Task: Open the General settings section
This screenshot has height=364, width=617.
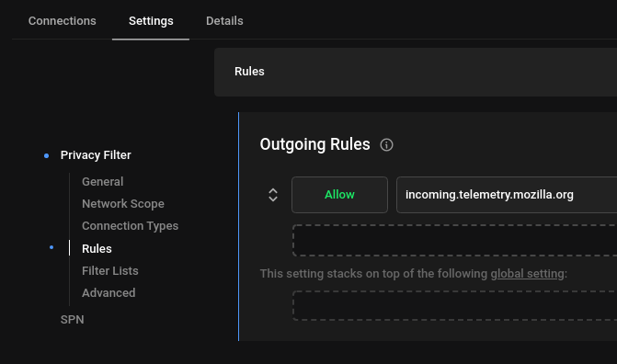Action: point(103,182)
